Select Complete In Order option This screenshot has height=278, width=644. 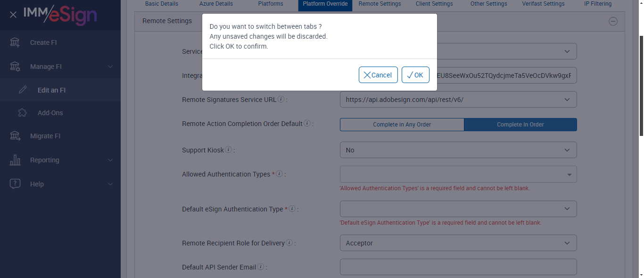520,125
